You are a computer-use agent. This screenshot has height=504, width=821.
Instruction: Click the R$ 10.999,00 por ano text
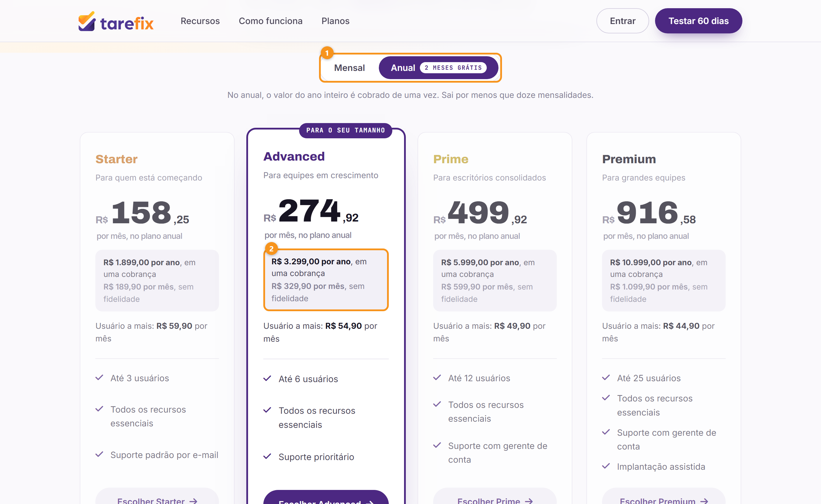tap(651, 262)
